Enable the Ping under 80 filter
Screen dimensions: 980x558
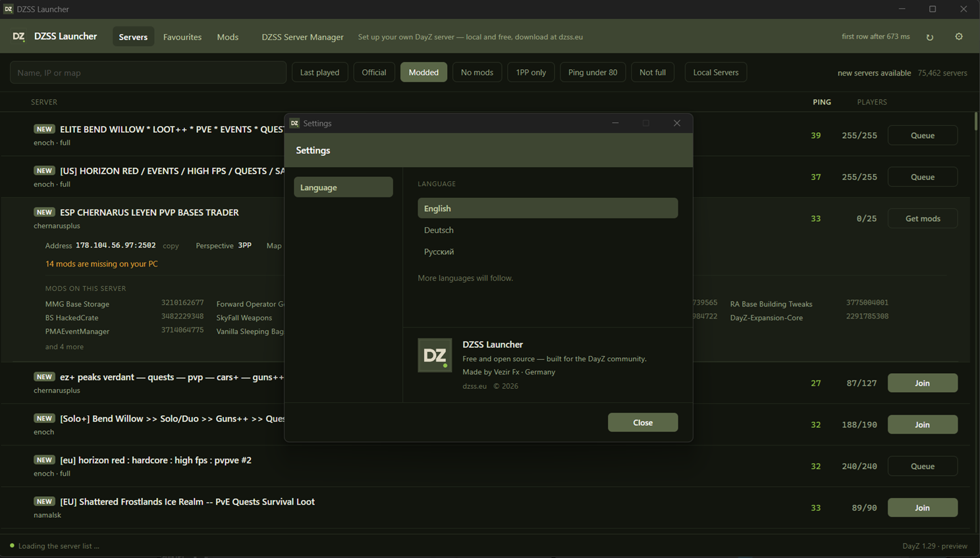593,72
